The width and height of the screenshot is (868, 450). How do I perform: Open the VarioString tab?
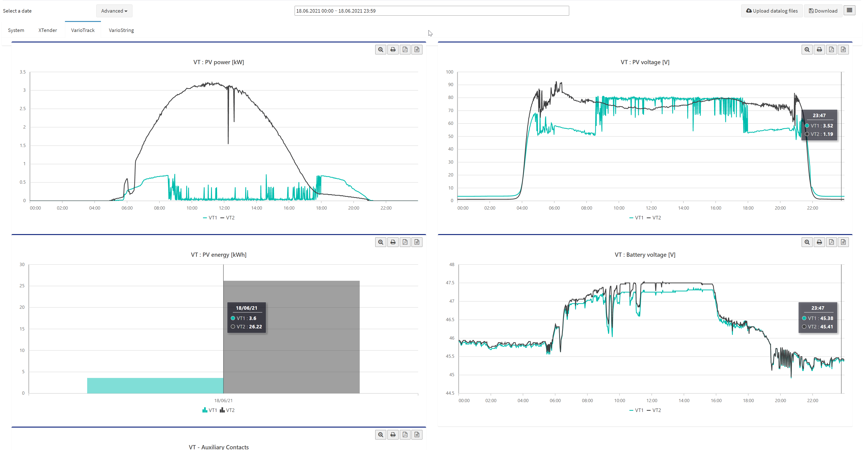[x=121, y=30]
